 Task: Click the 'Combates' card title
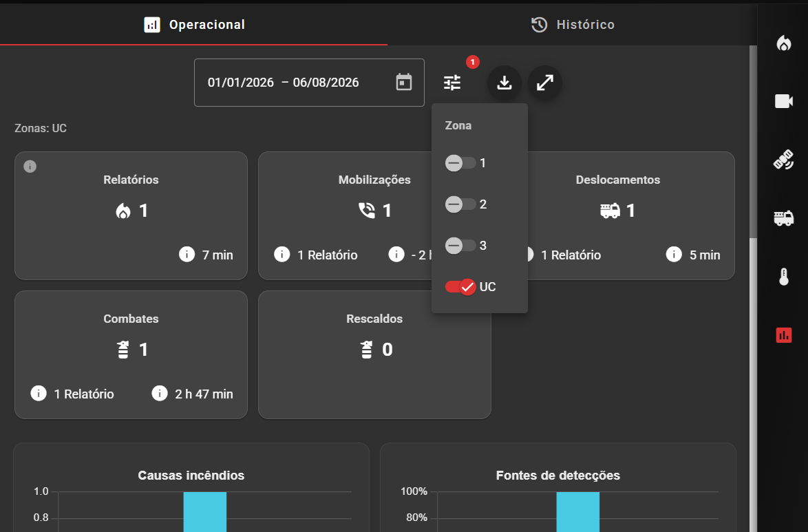click(131, 319)
